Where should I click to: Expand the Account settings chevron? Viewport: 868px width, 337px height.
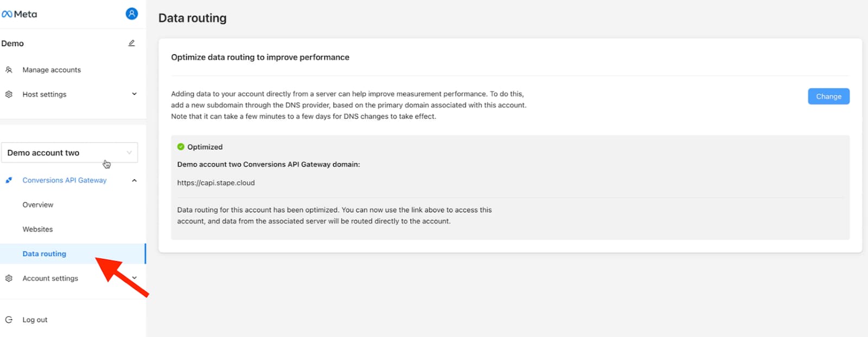(x=134, y=278)
